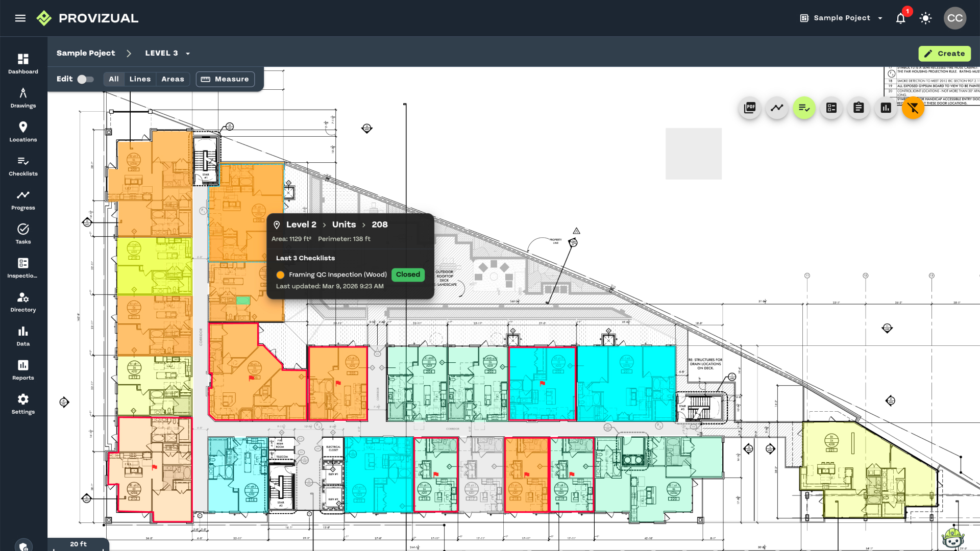The width and height of the screenshot is (980, 551).
Task: Click the Units breadcrumb in the popup
Action: click(x=344, y=224)
